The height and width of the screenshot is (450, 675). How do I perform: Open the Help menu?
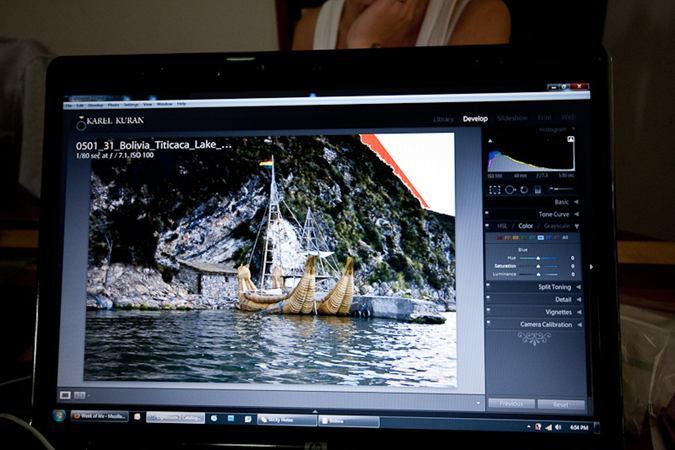182,104
